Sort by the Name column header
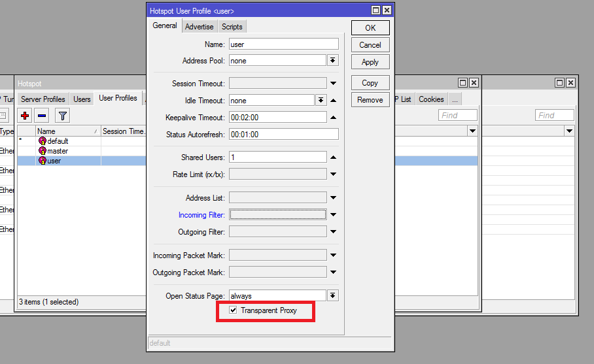 (x=68, y=131)
